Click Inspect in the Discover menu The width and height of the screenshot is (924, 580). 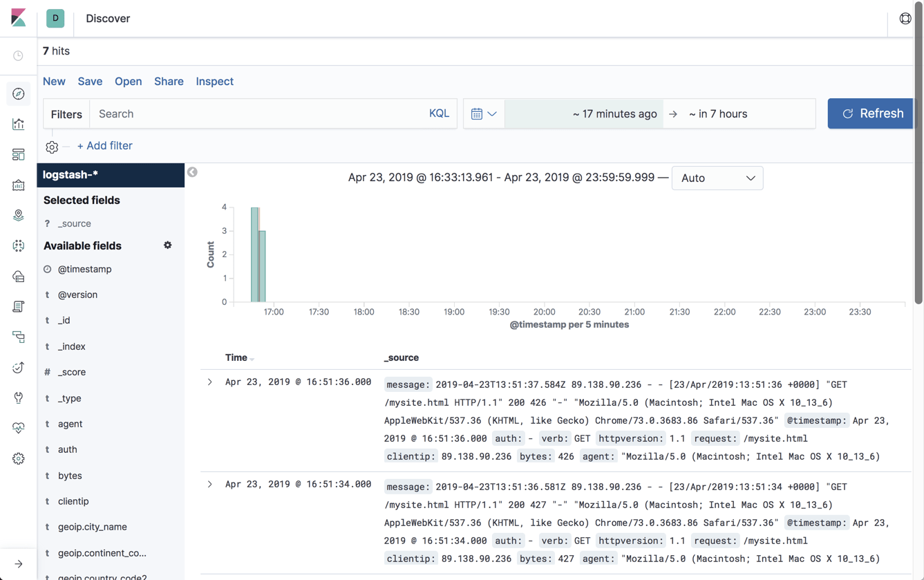click(214, 82)
